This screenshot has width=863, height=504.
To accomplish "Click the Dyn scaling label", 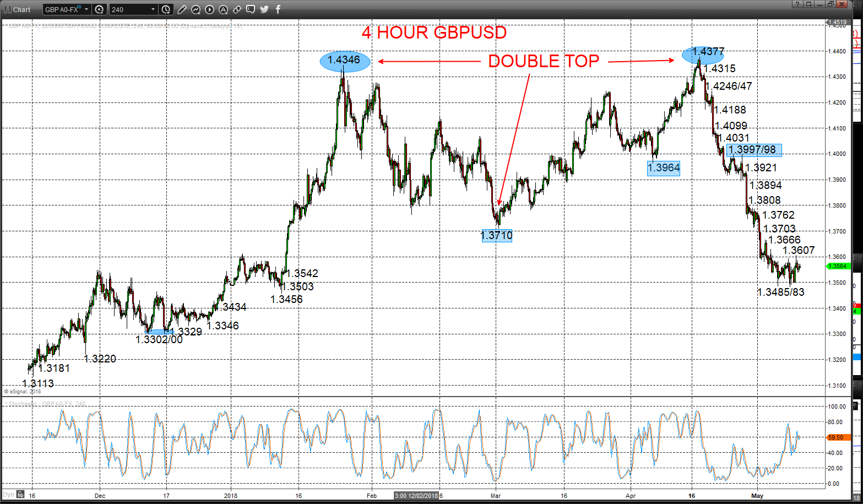I will [x=8, y=494].
